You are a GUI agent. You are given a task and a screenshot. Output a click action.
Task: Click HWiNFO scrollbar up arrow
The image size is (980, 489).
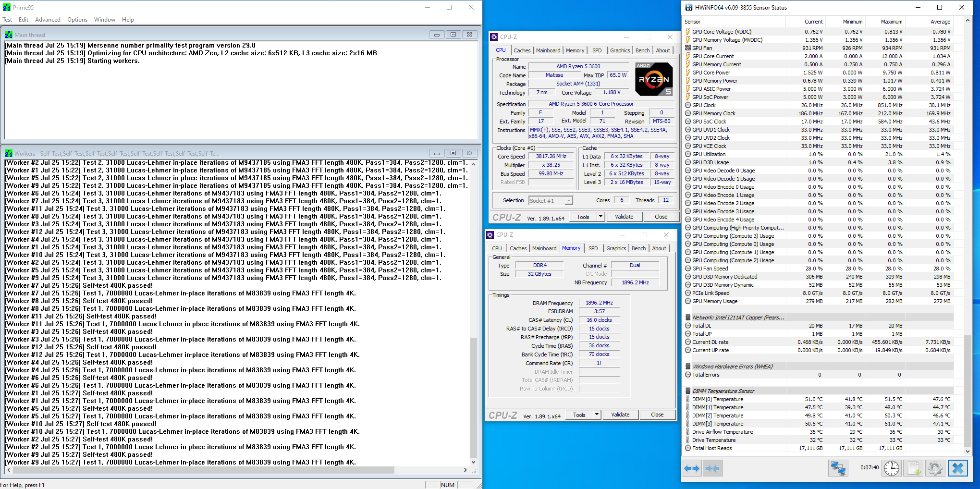968,21
